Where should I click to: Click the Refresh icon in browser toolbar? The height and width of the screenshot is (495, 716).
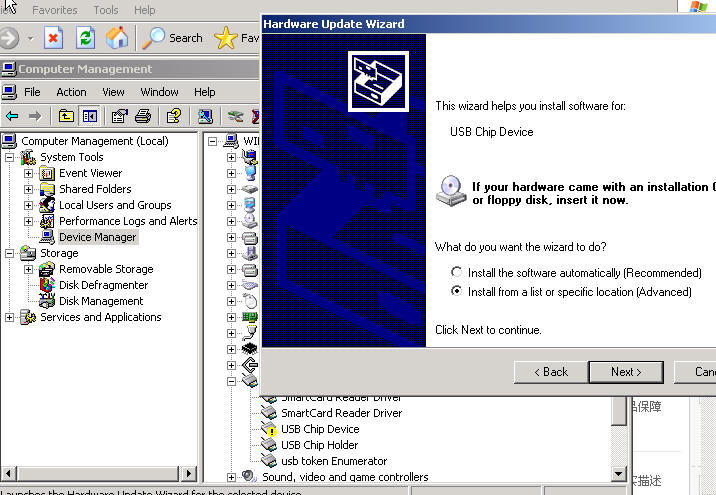pos(85,38)
